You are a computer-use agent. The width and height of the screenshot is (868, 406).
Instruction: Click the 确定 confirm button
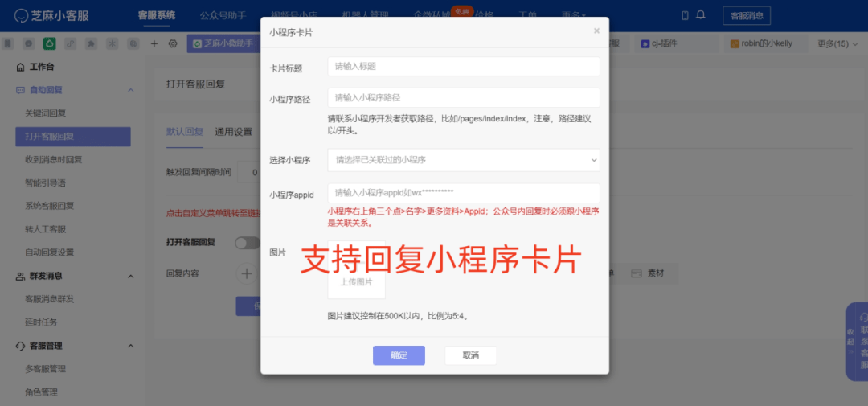coord(399,355)
